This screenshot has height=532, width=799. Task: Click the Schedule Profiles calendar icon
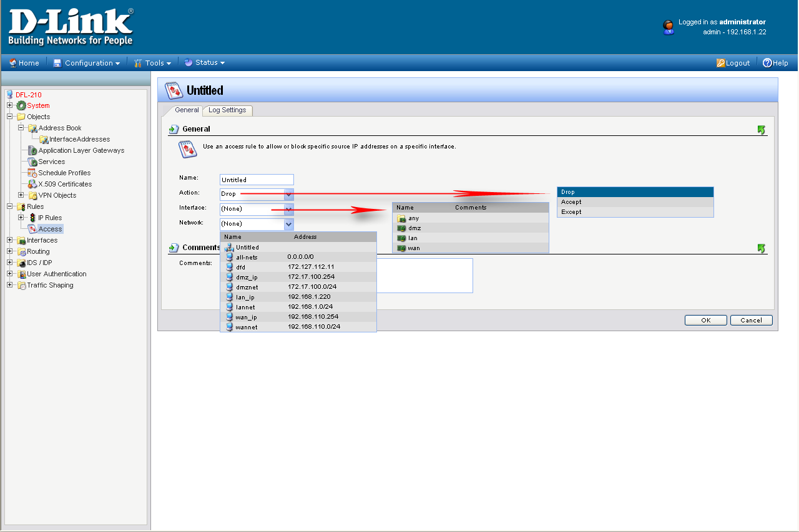tap(32, 173)
